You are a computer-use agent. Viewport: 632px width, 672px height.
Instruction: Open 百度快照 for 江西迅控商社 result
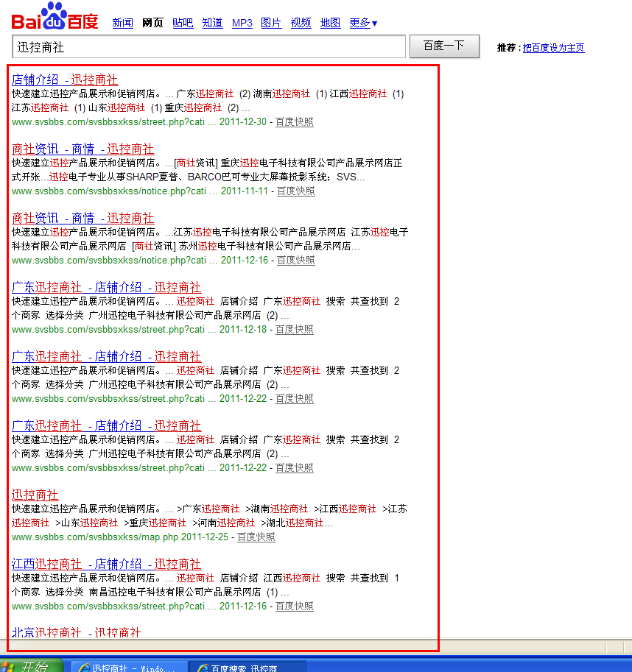(294, 606)
